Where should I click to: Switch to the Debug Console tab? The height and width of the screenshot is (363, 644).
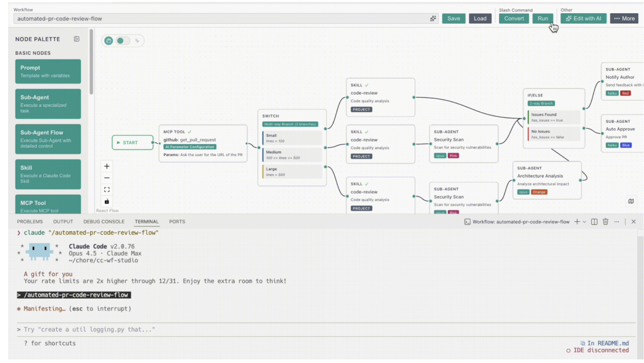[104, 222]
